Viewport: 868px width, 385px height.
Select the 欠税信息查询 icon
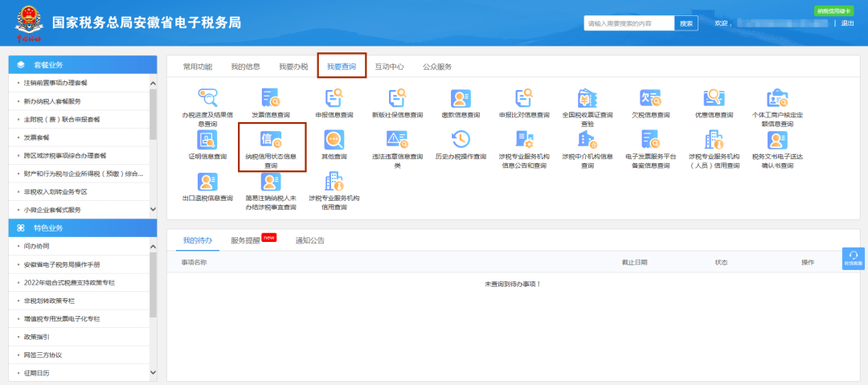pos(650,98)
